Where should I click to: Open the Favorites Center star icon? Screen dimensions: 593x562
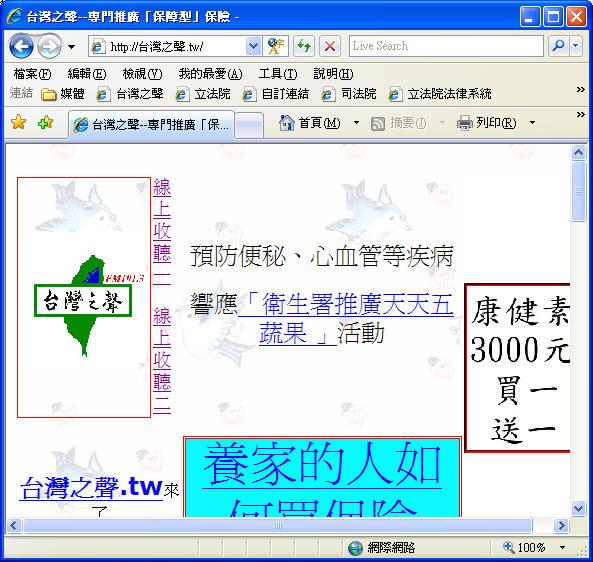click(x=18, y=122)
